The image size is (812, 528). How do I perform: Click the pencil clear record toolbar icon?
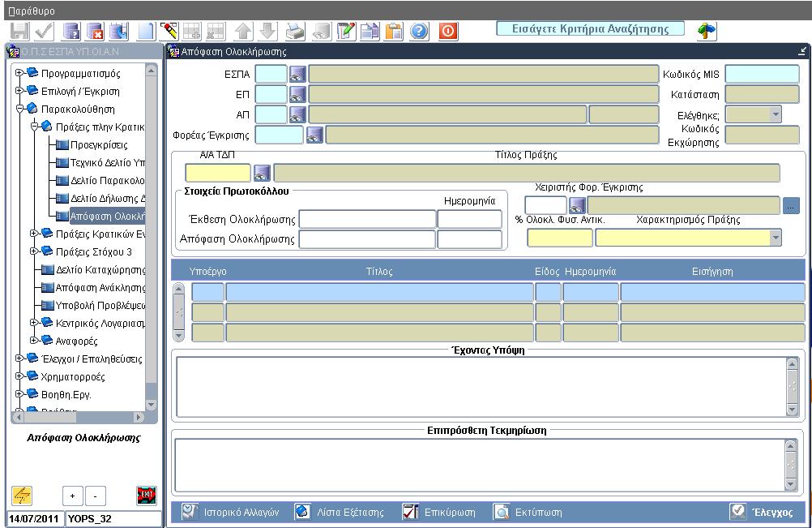coord(169,31)
